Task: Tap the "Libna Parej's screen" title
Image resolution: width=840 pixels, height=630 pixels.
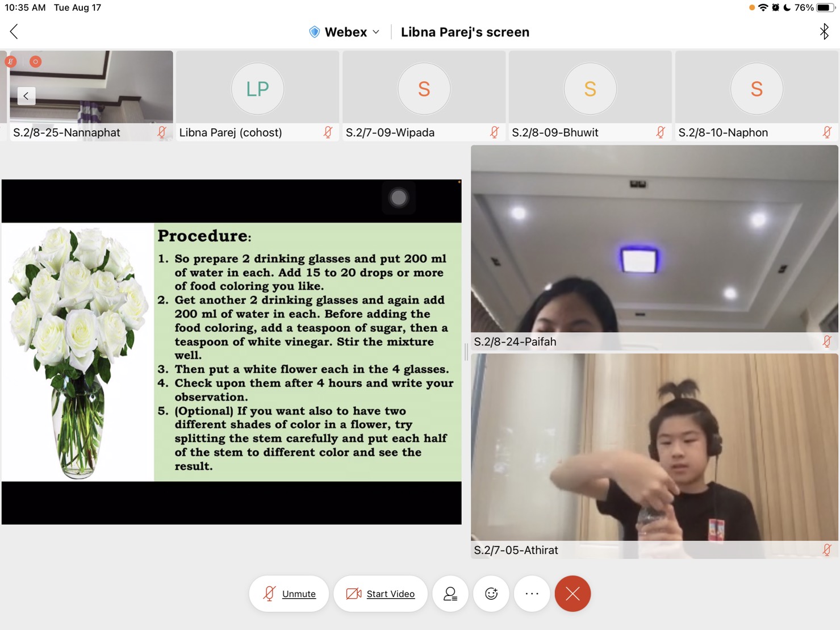Action: click(x=465, y=32)
